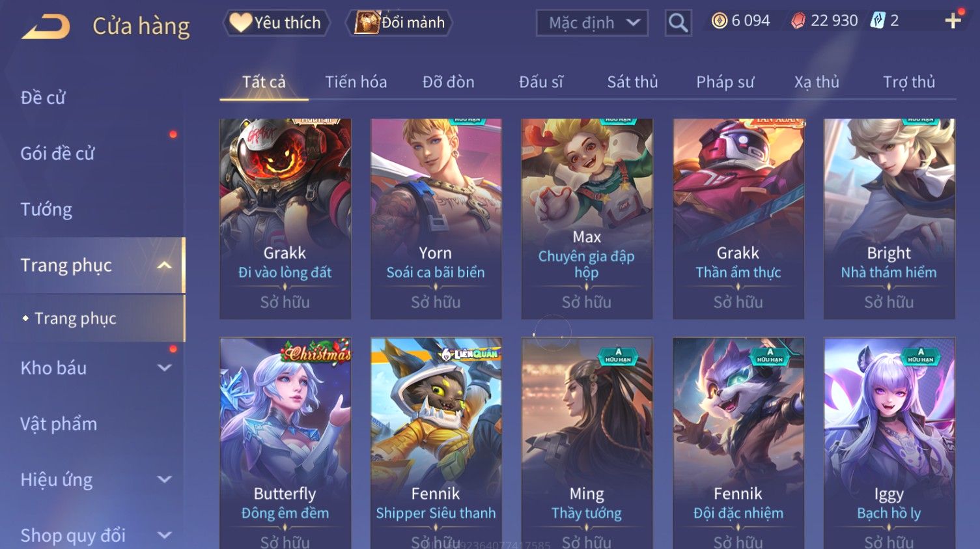
Task: Open the search magnifier icon
Action: [x=678, y=23]
